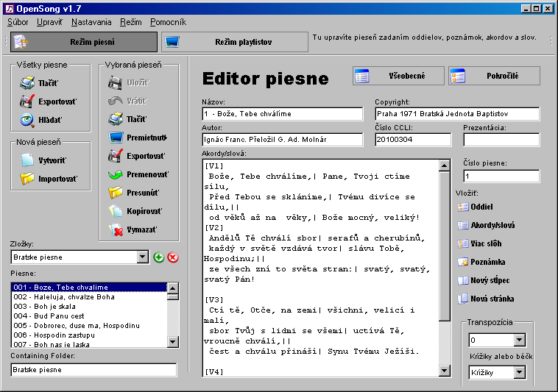Screen dimensions: 558x392
Task: Click the Číslo CCLI field
Action: coord(413,140)
